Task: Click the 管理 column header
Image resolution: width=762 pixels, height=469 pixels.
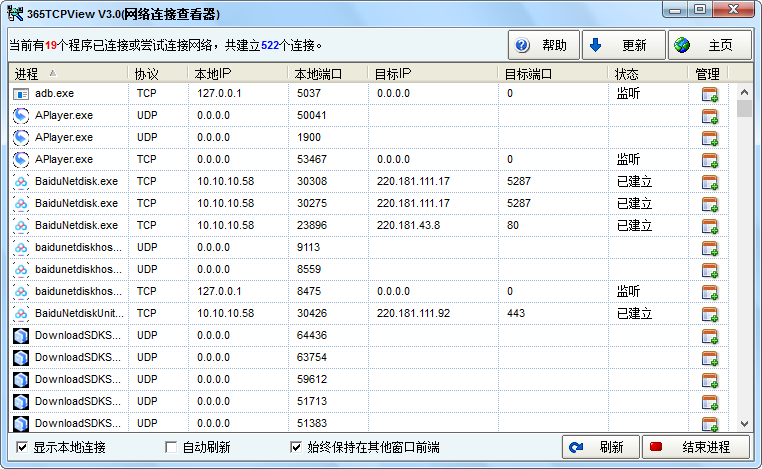Action: coord(708,74)
